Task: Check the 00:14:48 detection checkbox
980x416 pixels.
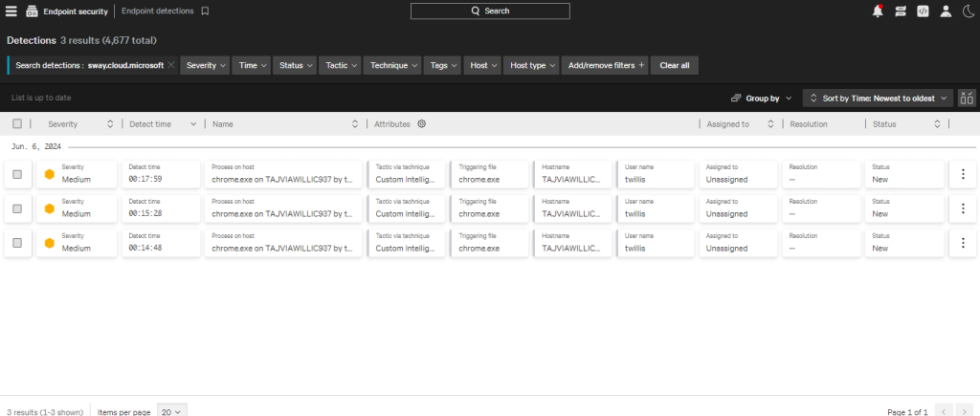Action: click(x=17, y=243)
